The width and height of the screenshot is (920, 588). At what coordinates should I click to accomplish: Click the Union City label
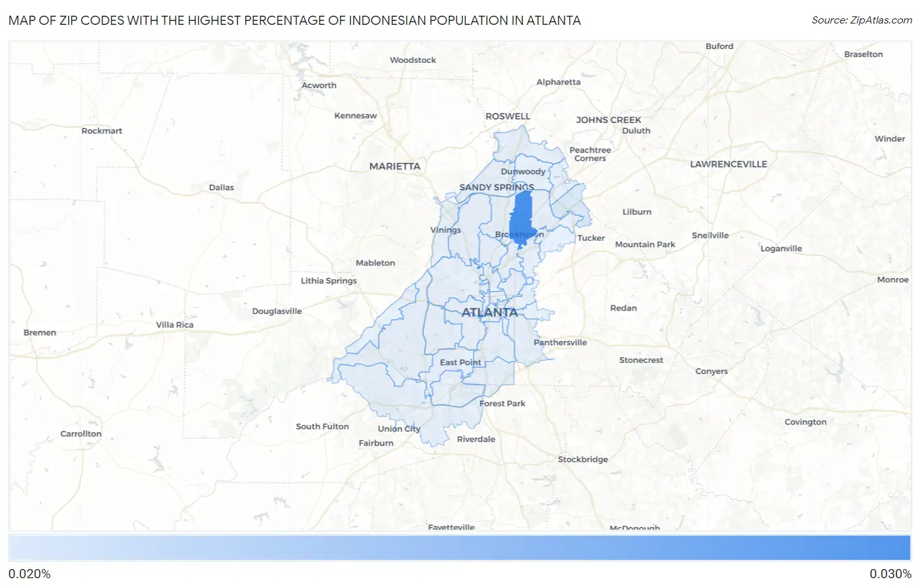(x=398, y=429)
